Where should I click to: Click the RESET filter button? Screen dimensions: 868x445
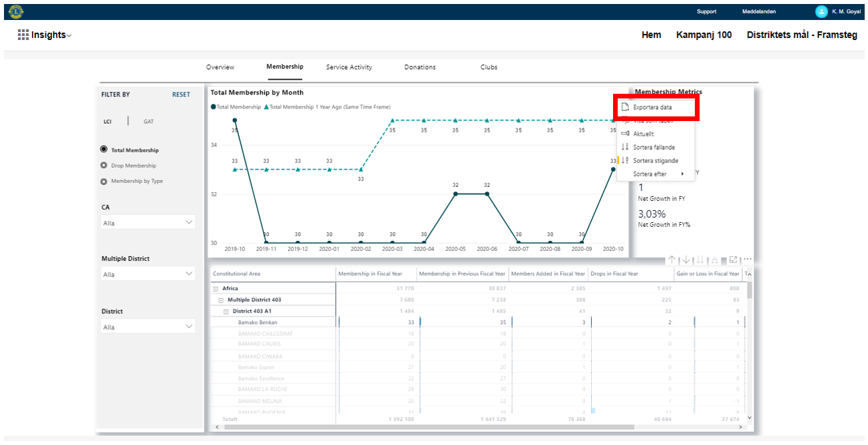[x=181, y=94]
